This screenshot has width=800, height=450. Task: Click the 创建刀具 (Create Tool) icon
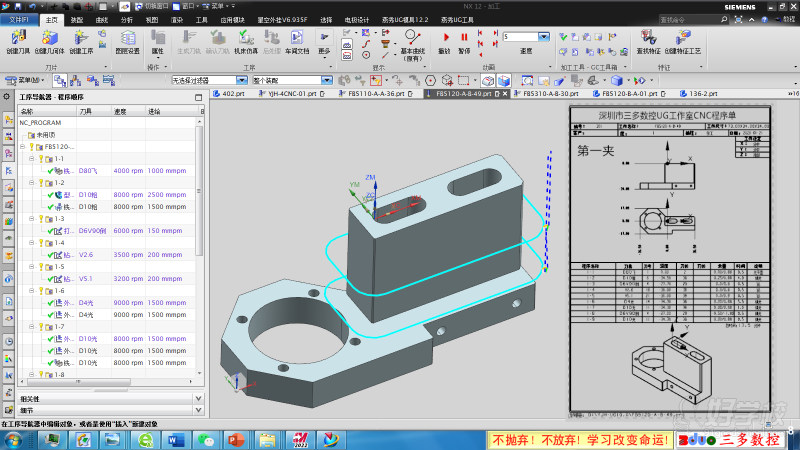coord(18,39)
